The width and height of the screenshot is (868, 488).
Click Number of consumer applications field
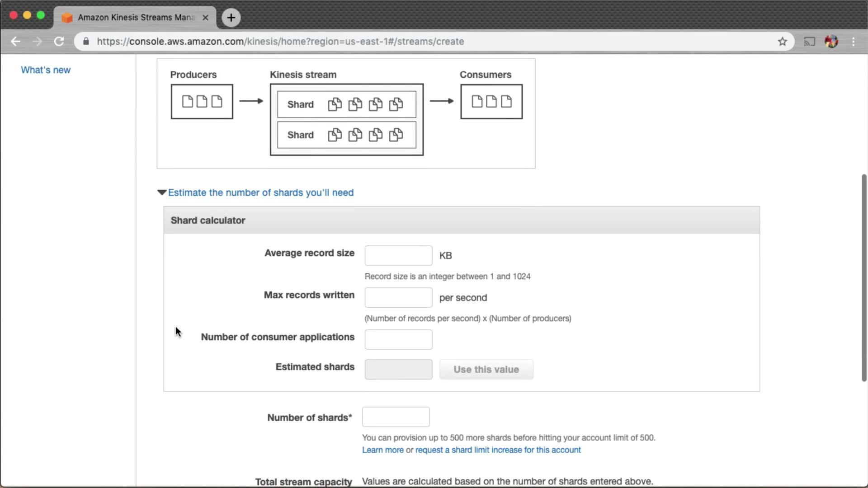398,340
